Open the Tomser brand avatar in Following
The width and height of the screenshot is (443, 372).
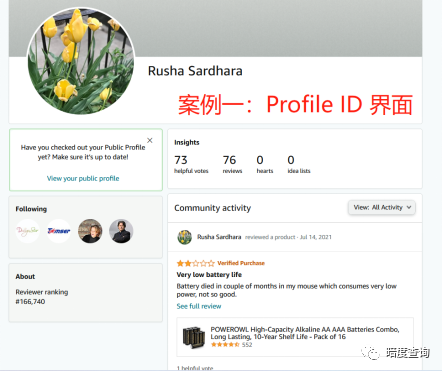[x=59, y=231]
